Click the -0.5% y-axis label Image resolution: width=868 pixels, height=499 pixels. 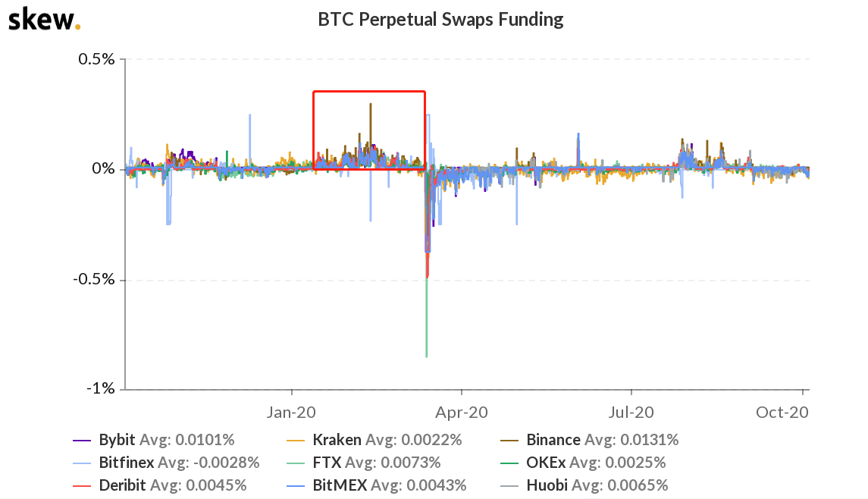tap(93, 278)
